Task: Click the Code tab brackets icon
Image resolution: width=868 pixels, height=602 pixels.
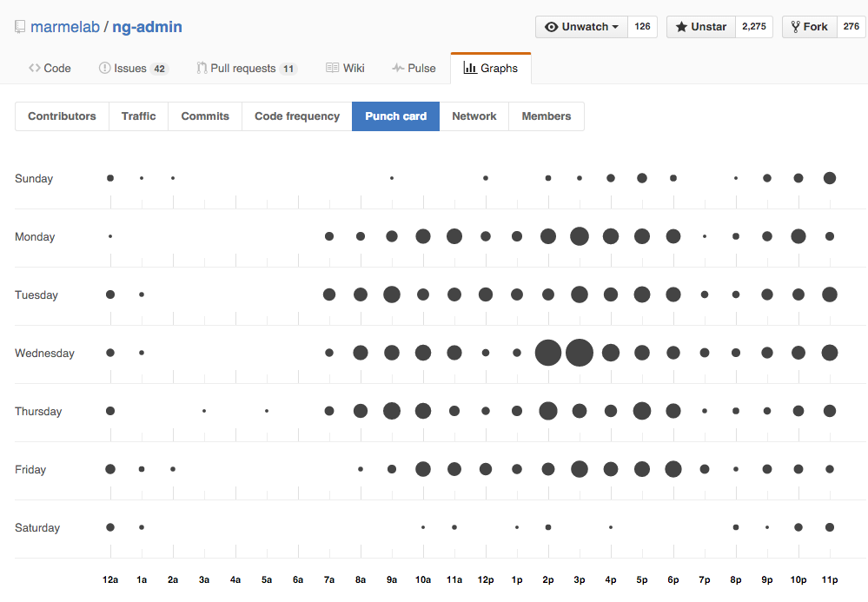Action: (35, 68)
